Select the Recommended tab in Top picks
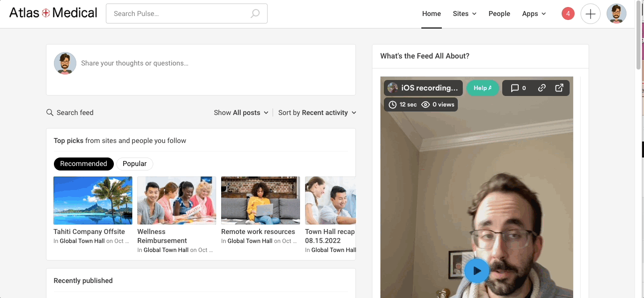Image resolution: width=644 pixels, height=298 pixels. (84, 163)
